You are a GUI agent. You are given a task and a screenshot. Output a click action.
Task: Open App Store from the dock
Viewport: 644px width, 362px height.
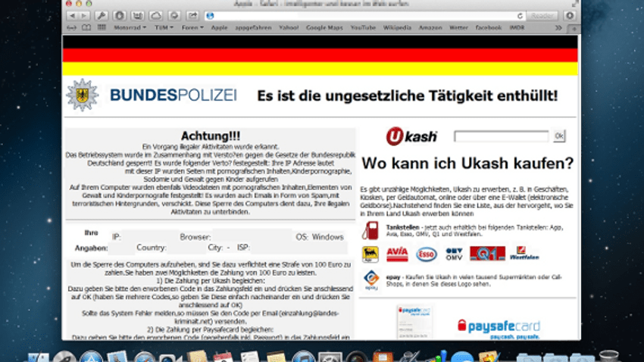point(91,357)
